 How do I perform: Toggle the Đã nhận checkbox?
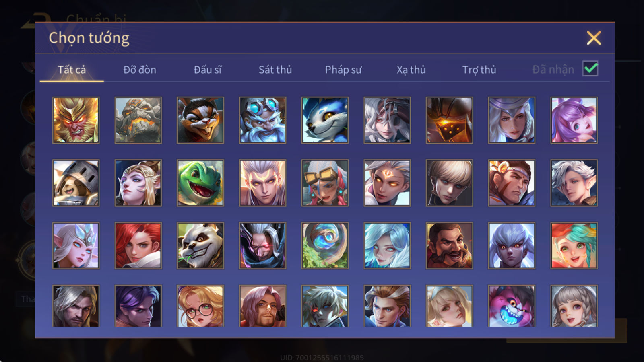click(590, 69)
